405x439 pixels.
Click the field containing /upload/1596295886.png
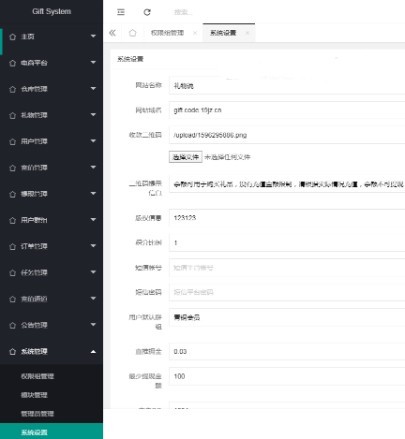coord(287,135)
